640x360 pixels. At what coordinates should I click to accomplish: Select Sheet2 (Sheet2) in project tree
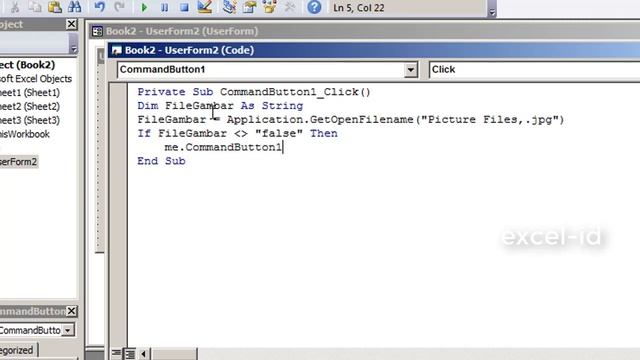pyautogui.click(x=29, y=107)
